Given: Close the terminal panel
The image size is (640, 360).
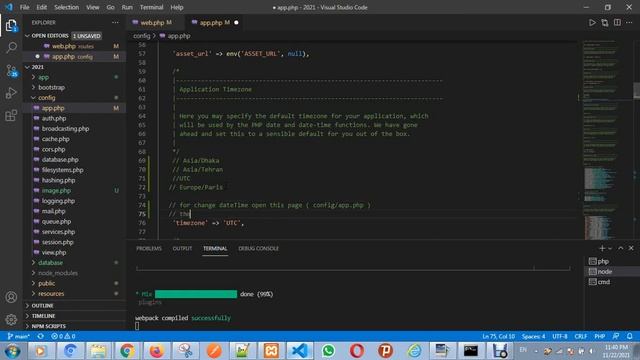Looking at the screenshot, I should (631, 248).
